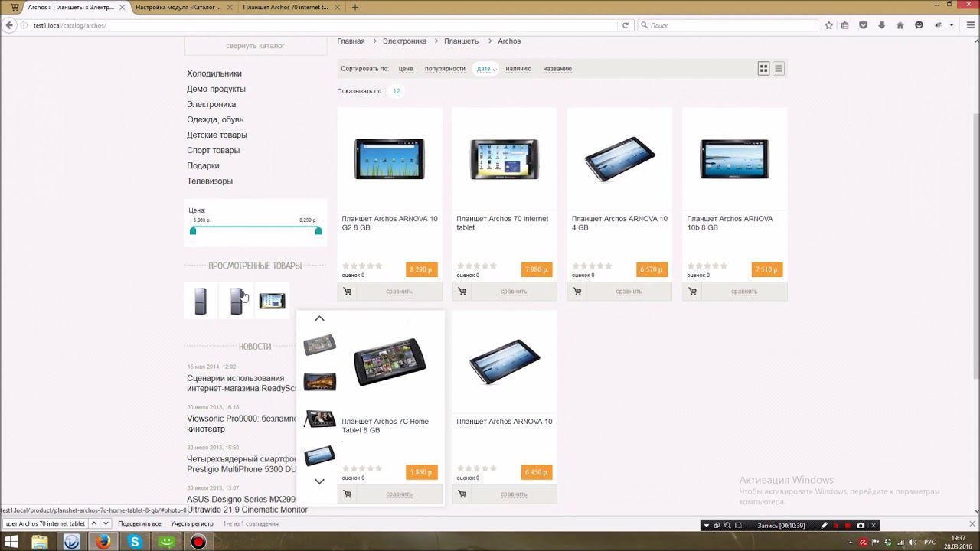This screenshot has height=551, width=980.
Task: Click the Avira antivirus tray icon
Action: click(x=864, y=543)
